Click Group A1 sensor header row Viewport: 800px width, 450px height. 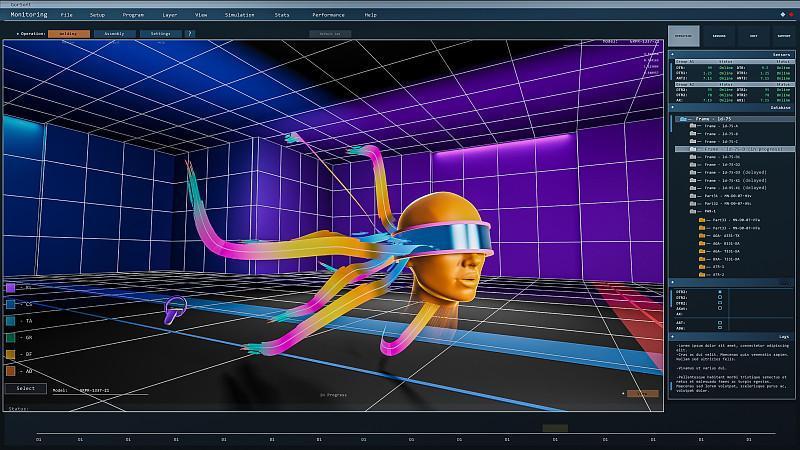pos(735,62)
